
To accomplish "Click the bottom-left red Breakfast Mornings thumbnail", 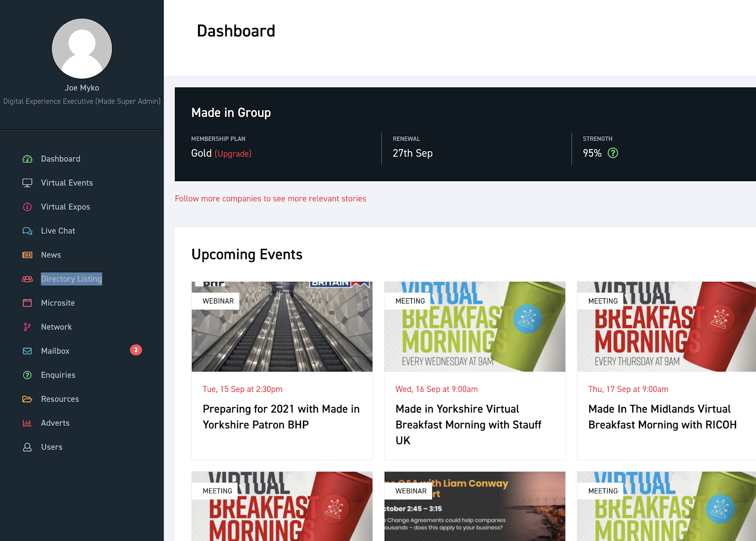I will (x=282, y=506).
